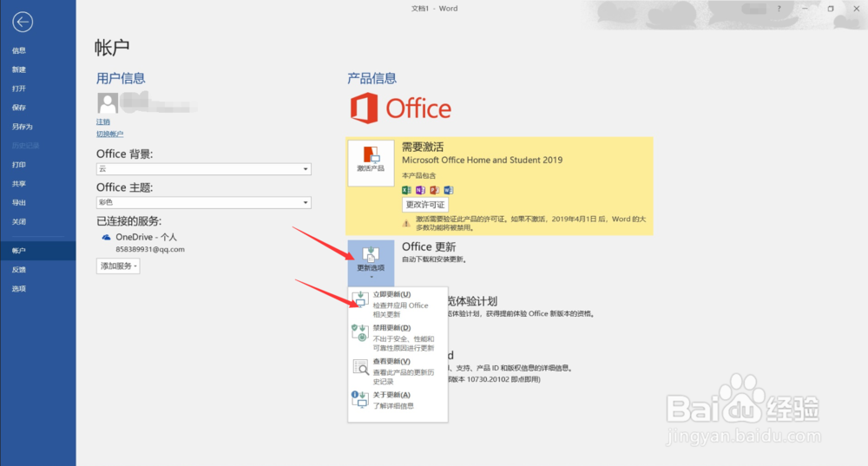
Task: Open the Office 背景 dropdown
Action: coord(204,169)
